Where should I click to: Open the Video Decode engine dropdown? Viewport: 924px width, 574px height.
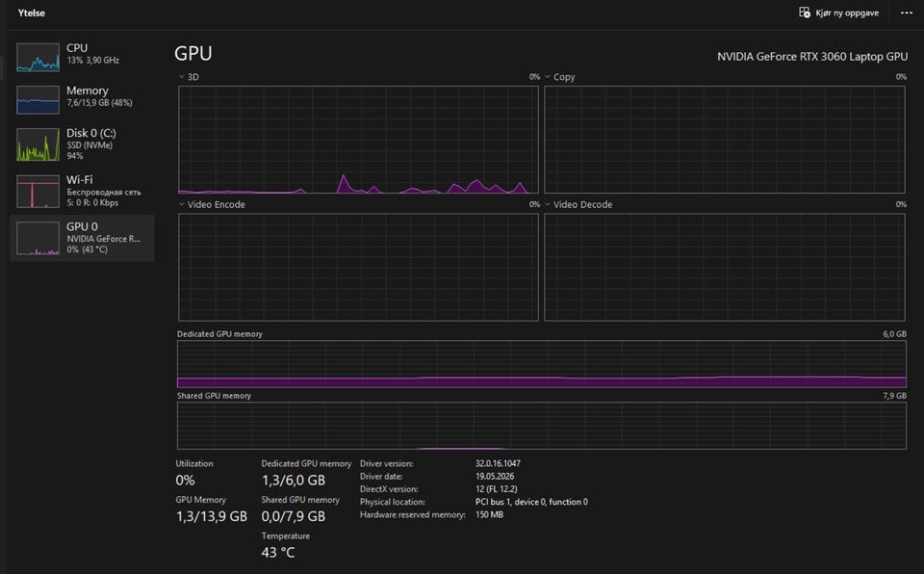(x=548, y=204)
